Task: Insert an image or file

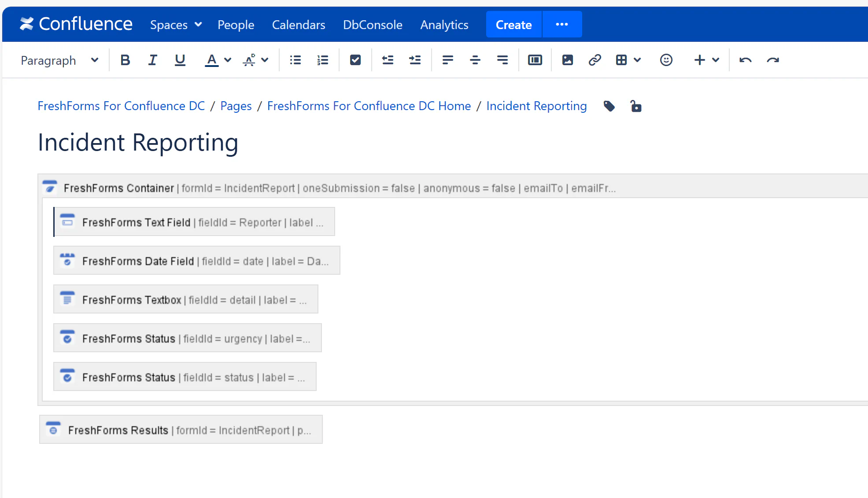Action: (x=567, y=60)
